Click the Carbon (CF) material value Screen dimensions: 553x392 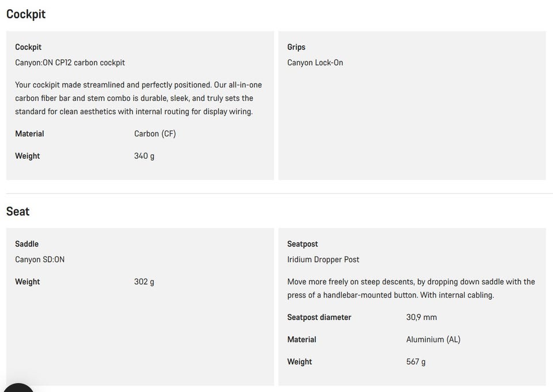point(155,134)
